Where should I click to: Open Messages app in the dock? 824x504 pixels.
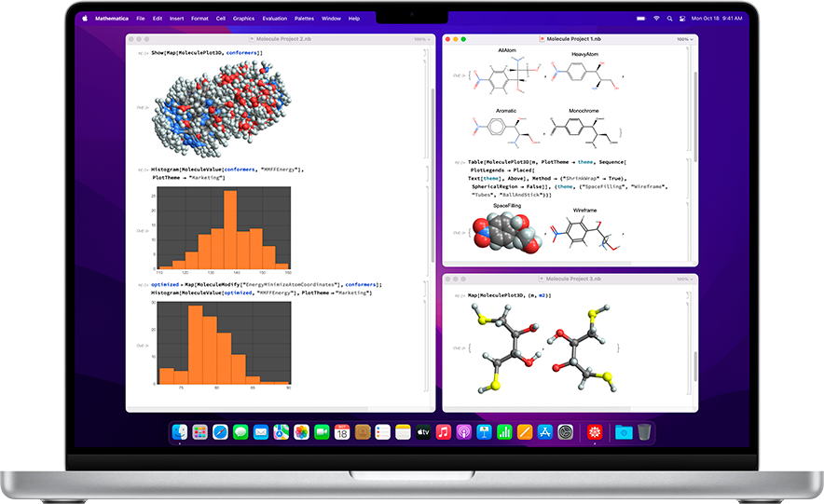point(240,432)
